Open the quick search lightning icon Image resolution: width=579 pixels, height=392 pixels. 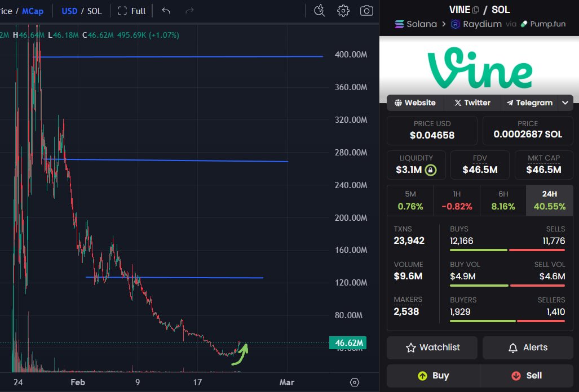320,11
